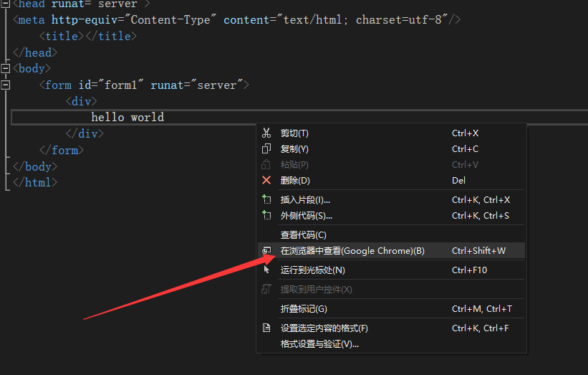
Task: Place cursor in the hello world text
Action: click(x=127, y=118)
